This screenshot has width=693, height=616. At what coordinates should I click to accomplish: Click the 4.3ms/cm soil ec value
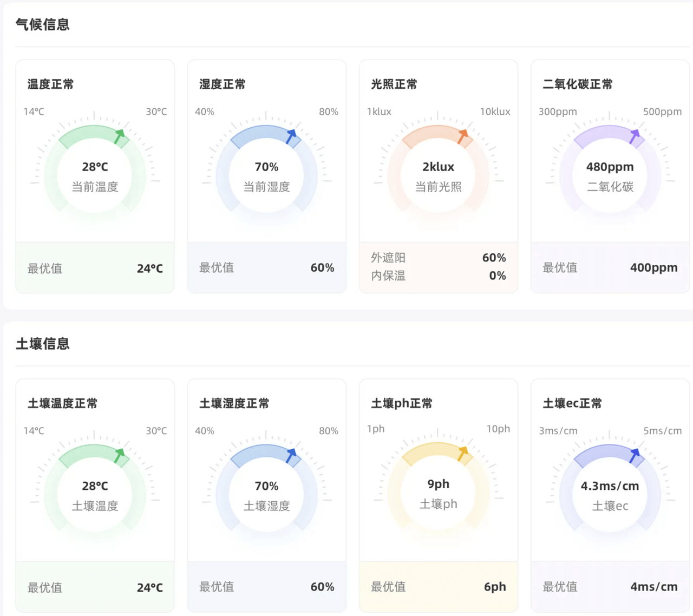click(610, 486)
